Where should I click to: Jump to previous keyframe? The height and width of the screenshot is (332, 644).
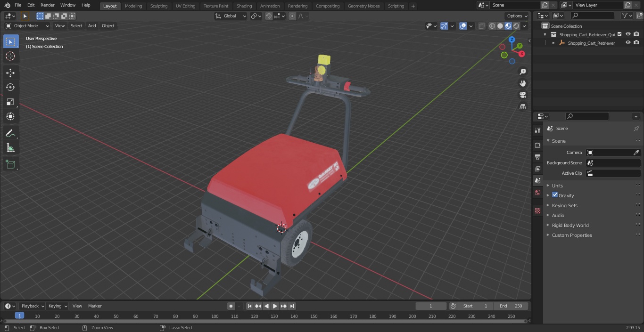[x=258, y=306]
